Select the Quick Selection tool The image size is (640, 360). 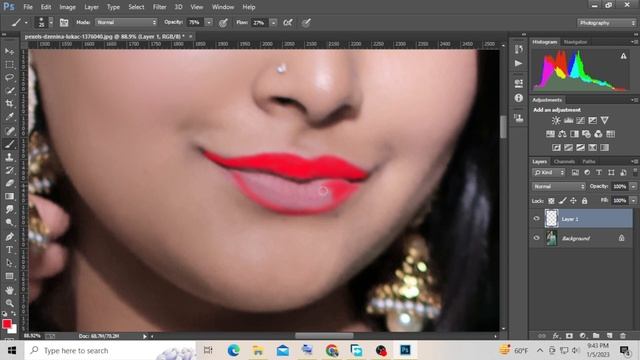point(9,91)
